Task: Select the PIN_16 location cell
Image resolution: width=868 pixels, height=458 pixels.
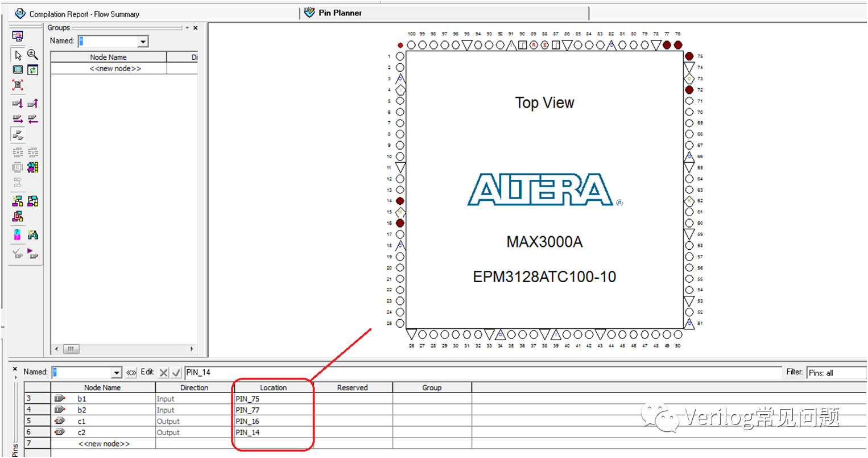Action: tap(274, 421)
